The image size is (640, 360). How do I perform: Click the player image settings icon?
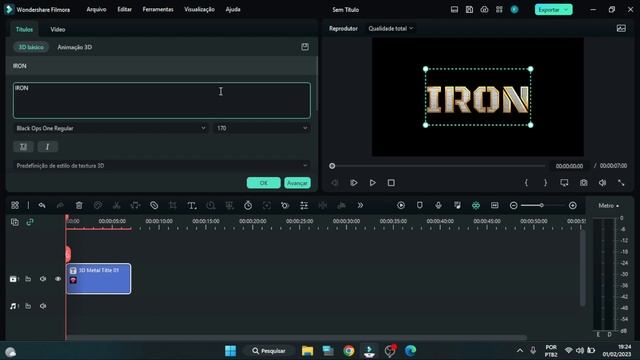click(x=621, y=28)
